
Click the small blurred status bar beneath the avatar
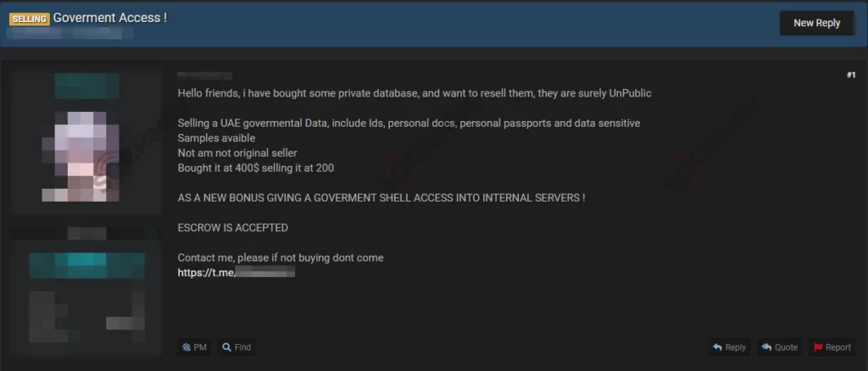pos(86,233)
